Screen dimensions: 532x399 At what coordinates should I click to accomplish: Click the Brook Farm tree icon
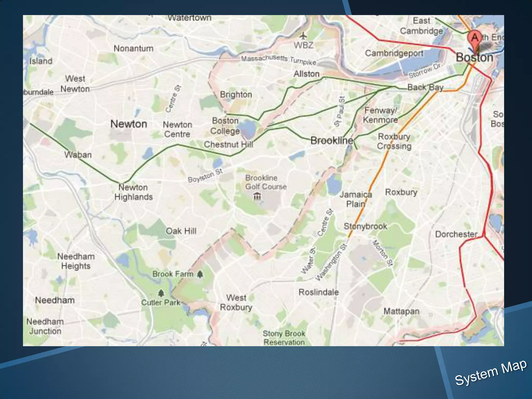point(200,274)
